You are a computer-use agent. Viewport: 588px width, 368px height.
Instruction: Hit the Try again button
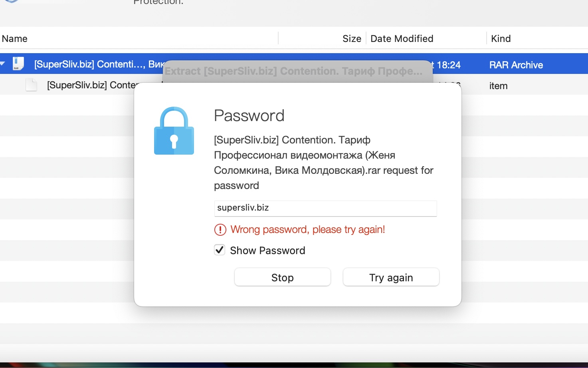click(x=391, y=277)
